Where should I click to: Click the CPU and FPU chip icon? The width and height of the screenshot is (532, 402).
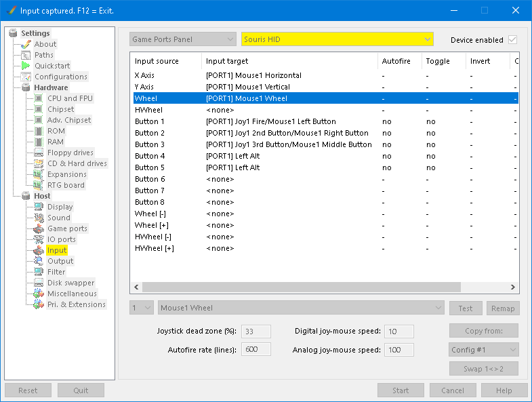39,98
